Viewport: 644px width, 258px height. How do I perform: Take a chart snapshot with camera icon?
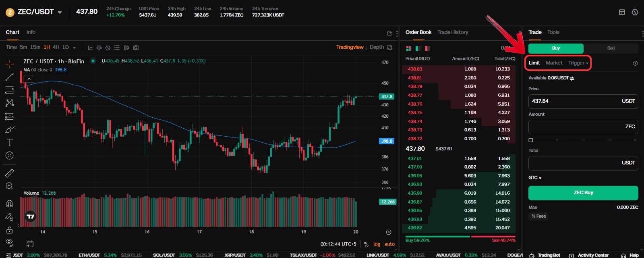136,48
